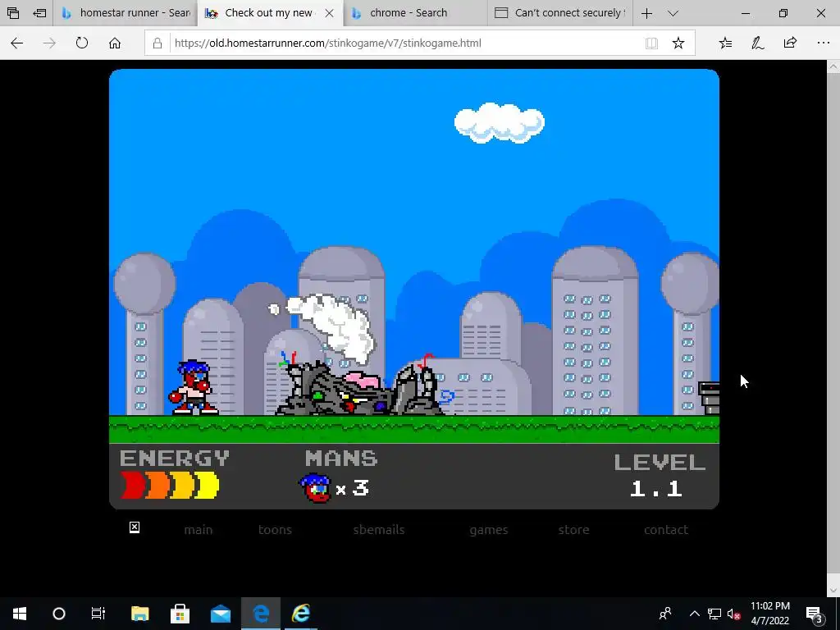The height and width of the screenshot is (630, 840).
Task: Open the tab preview (tabs you've set aside) icon
Action: coord(13,13)
